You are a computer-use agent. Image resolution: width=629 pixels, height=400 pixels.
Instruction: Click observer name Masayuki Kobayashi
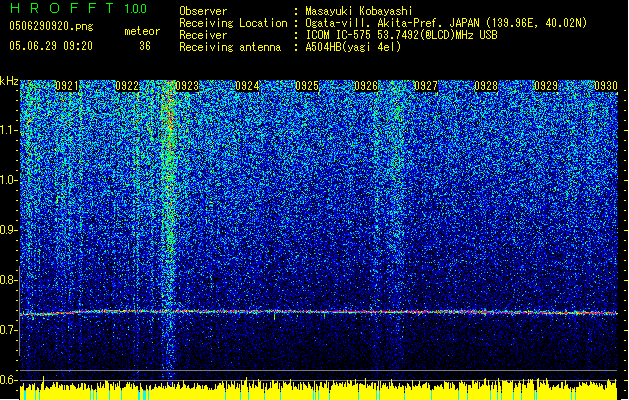[359, 11]
